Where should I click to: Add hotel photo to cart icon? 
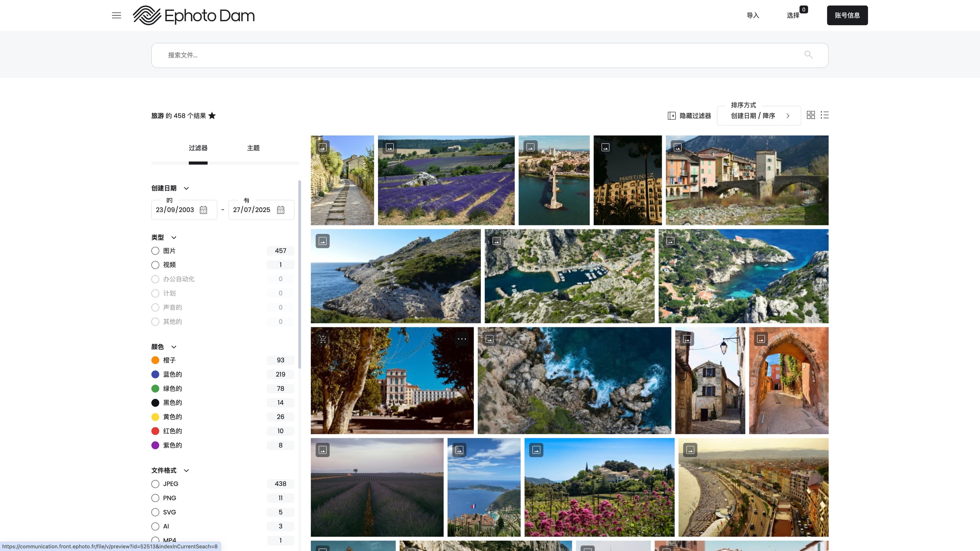click(x=323, y=339)
